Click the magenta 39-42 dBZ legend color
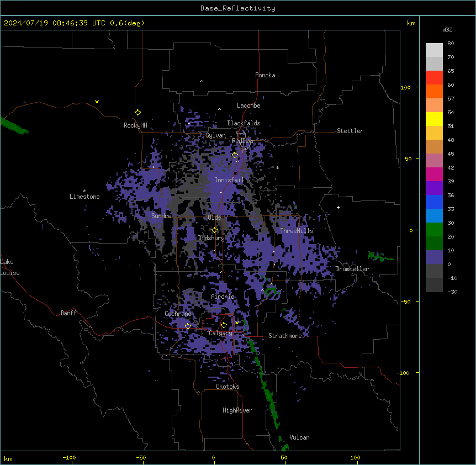476x465 pixels. tap(434, 174)
